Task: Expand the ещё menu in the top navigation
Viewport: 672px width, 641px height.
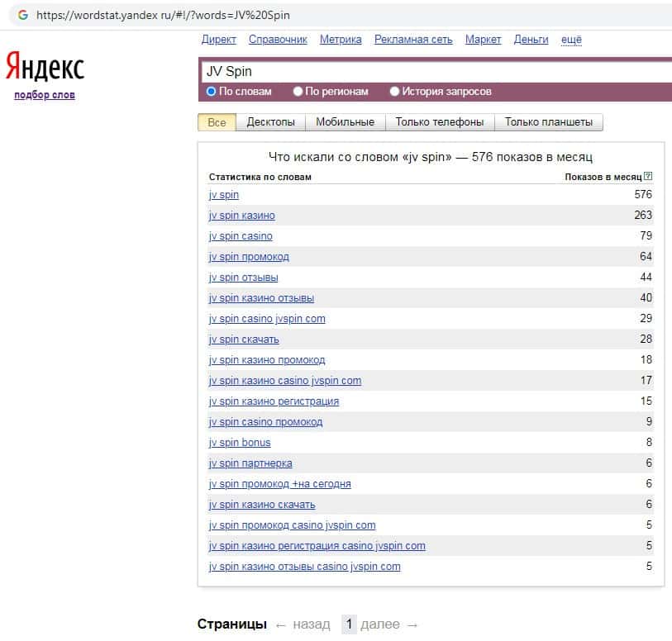Action: click(571, 39)
